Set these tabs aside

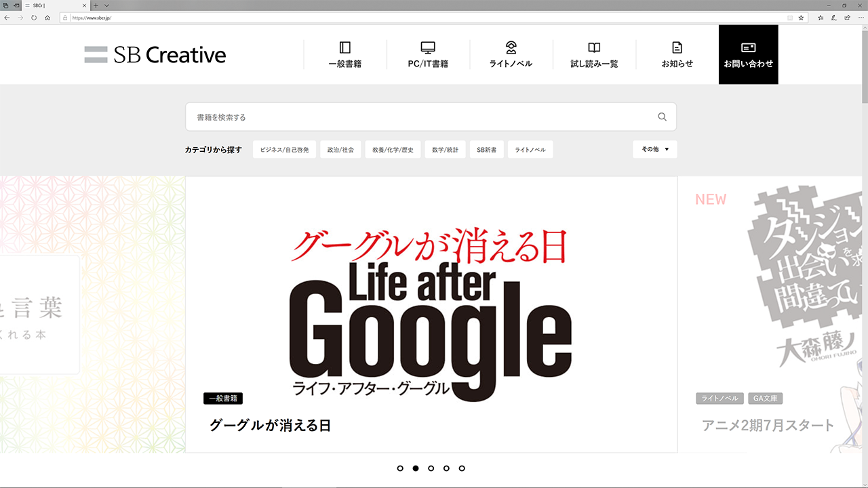pyautogui.click(x=16, y=5)
